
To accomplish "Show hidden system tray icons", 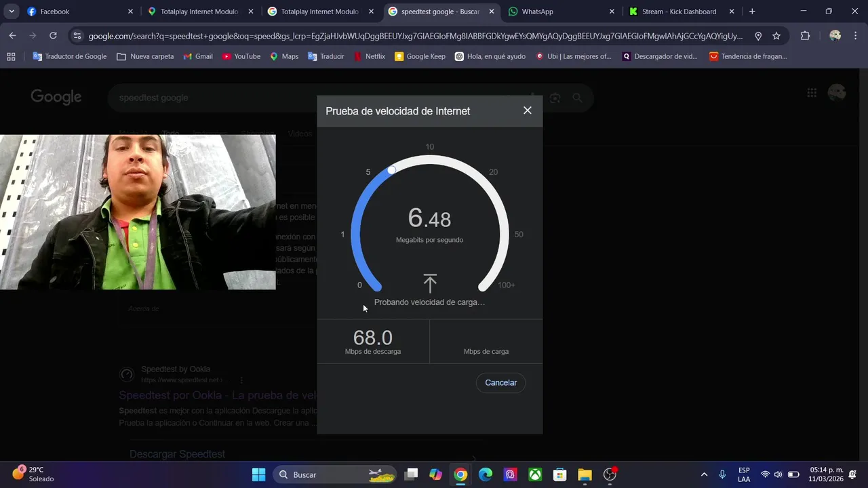I will [x=704, y=474].
